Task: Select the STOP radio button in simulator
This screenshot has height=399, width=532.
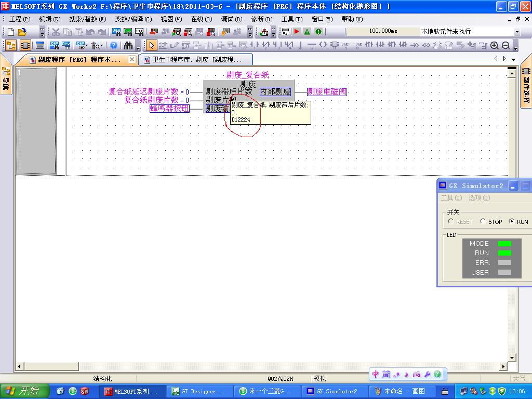Action: (483, 221)
